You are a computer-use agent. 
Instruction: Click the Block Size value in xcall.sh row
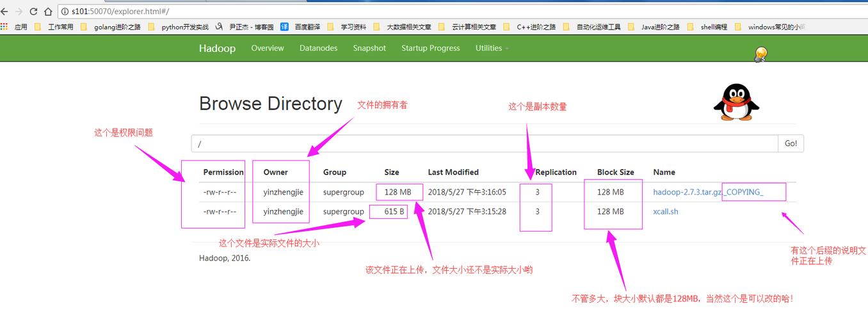611,211
